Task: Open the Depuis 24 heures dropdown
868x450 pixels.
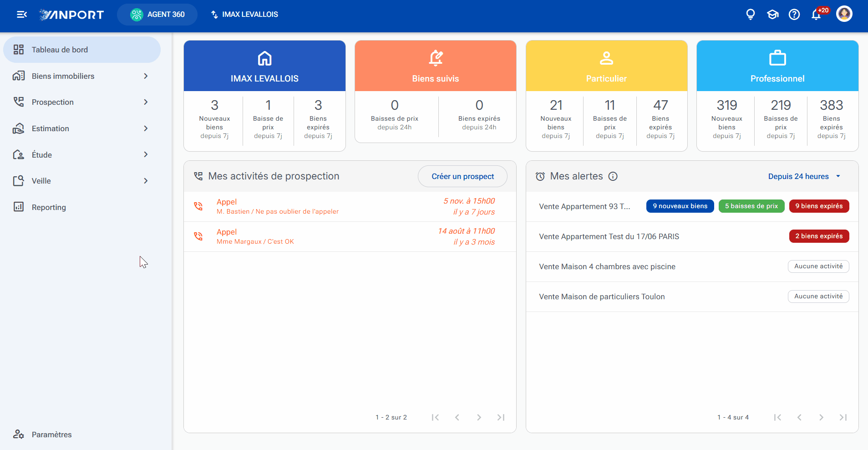Action: point(804,176)
